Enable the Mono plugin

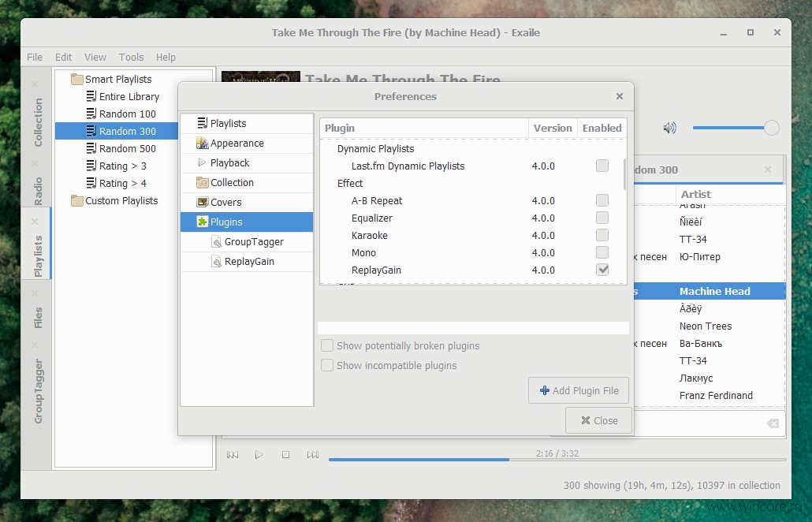pyautogui.click(x=602, y=252)
